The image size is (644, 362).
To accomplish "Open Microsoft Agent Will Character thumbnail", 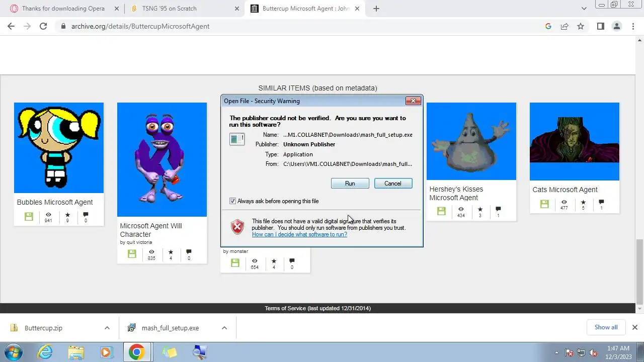I will pos(162,159).
